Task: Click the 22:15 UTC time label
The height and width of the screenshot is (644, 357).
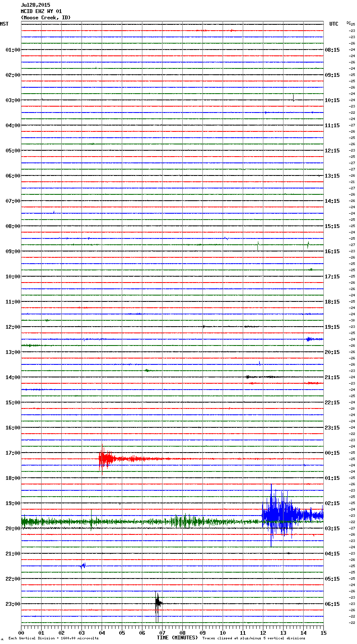Action: [x=332, y=402]
